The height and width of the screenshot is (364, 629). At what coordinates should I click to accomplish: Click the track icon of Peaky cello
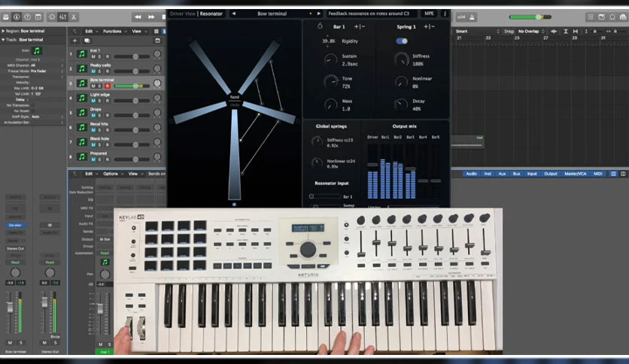pos(82,68)
